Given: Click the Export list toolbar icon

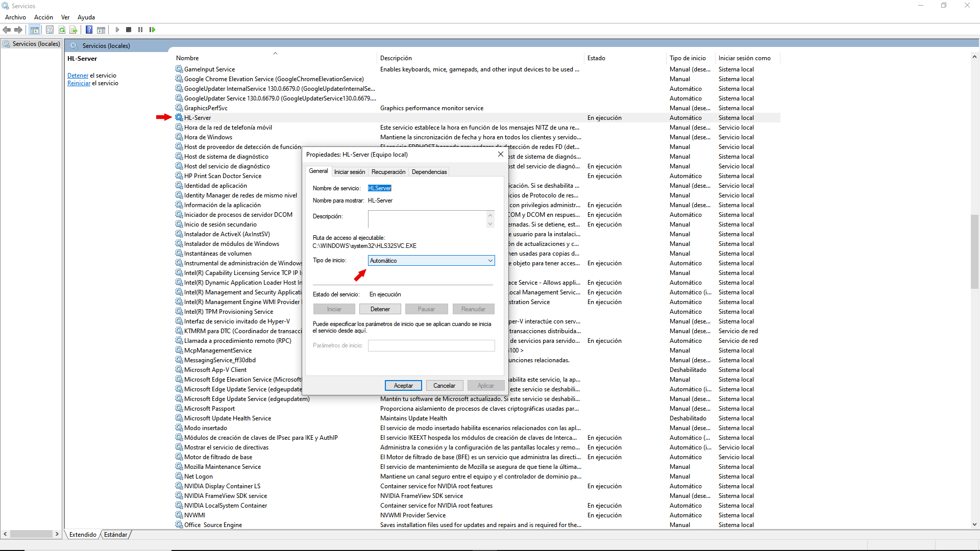Looking at the screenshot, I should (73, 30).
